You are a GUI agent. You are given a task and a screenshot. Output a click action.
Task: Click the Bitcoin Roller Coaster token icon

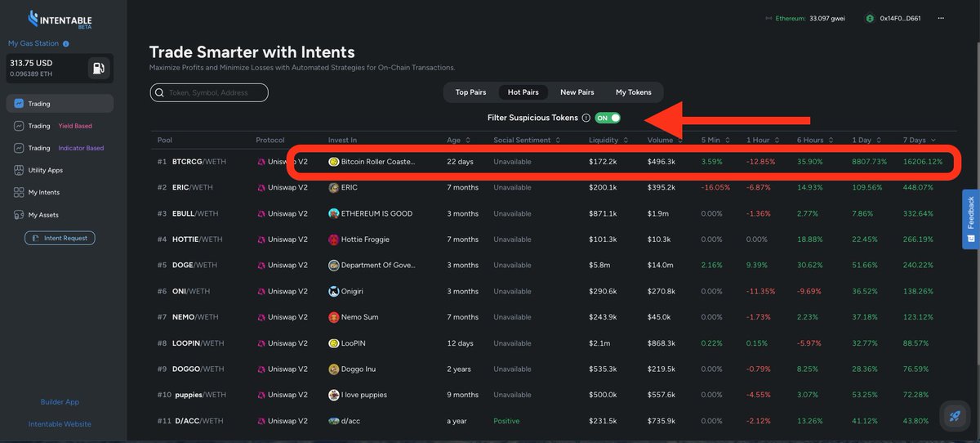coord(334,162)
